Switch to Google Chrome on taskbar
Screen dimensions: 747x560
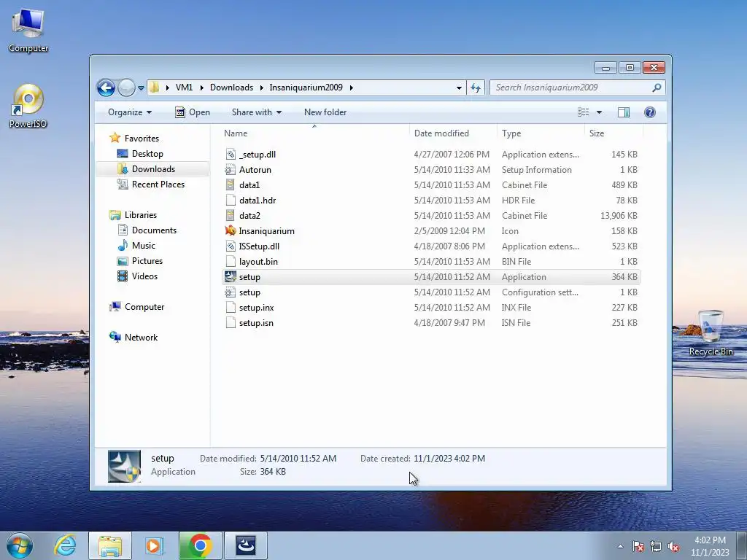pyautogui.click(x=200, y=545)
